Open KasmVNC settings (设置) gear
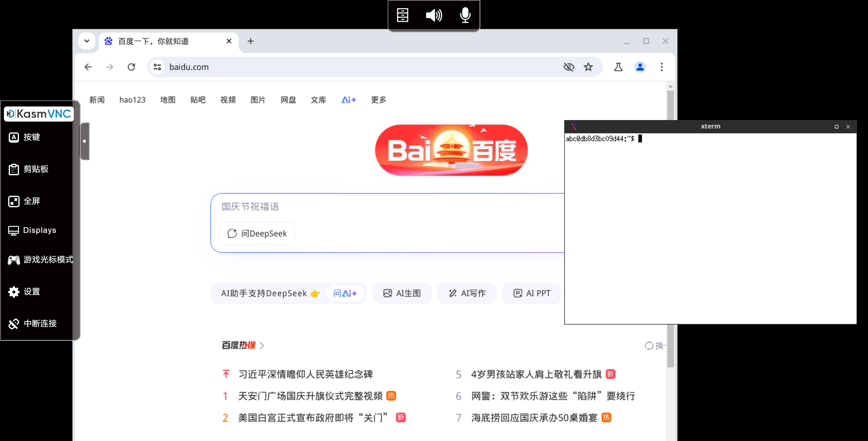868x441 pixels. (14, 292)
